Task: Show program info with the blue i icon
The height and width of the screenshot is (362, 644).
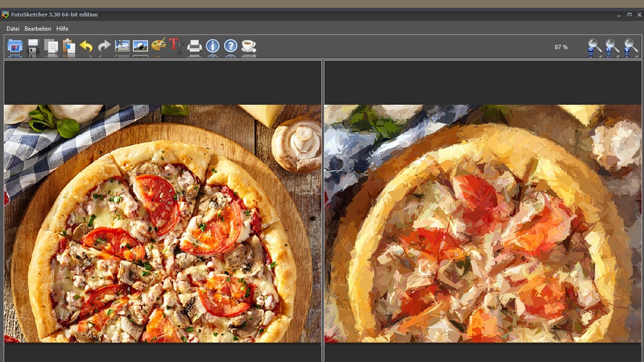Action: [213, 46]
